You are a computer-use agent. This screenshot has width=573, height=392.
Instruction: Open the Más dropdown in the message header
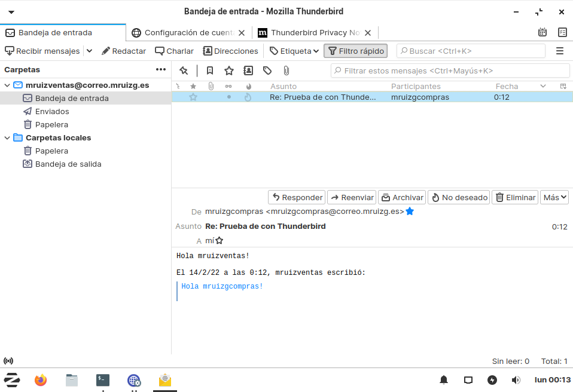554,197
